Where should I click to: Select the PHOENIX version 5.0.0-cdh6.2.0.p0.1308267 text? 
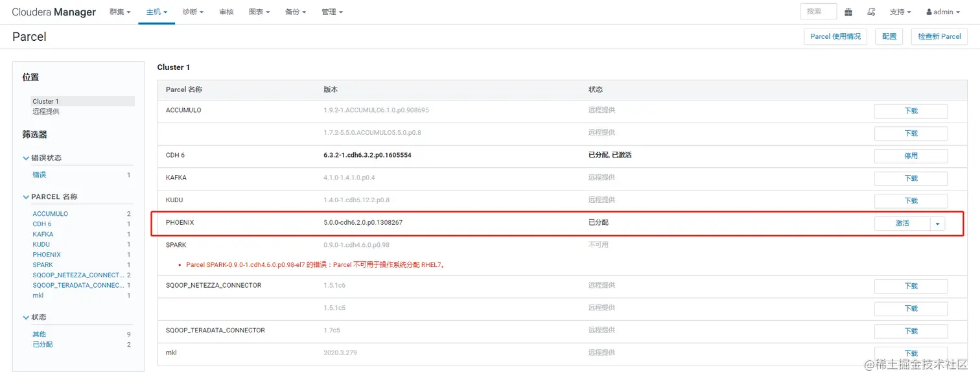pyautogui.click(x=363, y=223)
